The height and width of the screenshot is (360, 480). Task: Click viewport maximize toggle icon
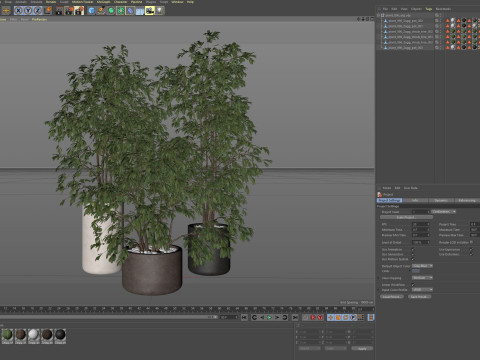[x=372, y=19]
